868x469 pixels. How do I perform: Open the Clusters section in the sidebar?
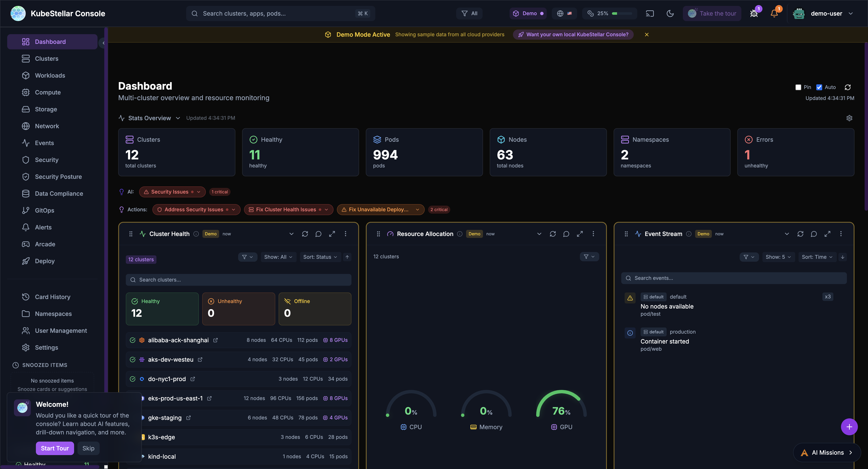46,59
